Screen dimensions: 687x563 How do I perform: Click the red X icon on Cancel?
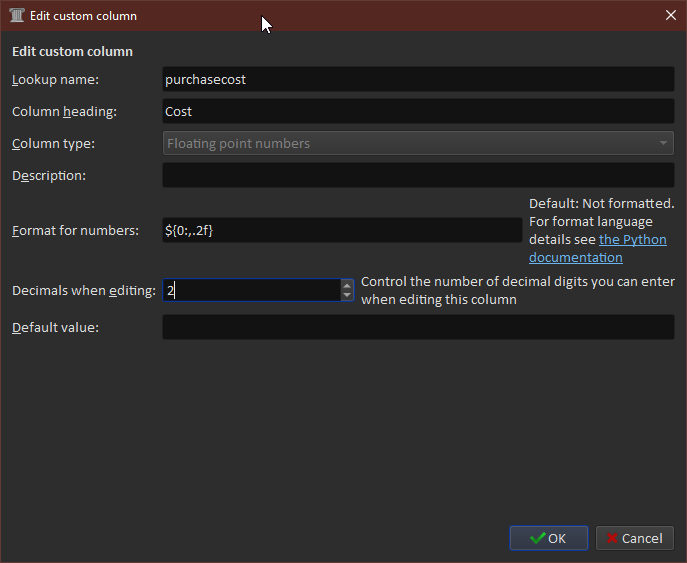(610, 538)
